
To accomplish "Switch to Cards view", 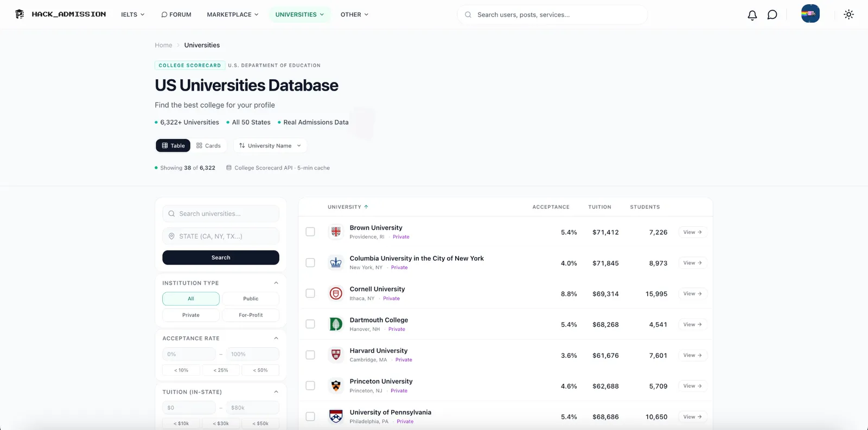I will 208,145.
